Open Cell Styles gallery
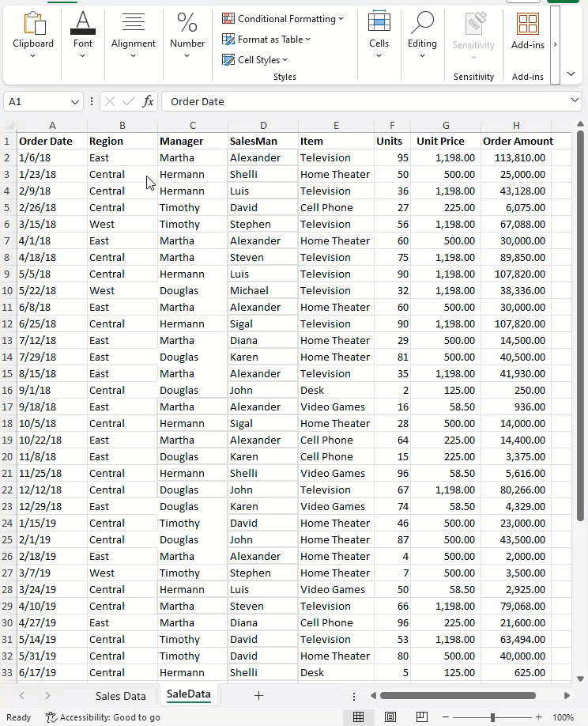The height and width of the screenshot is (726, 588). tap(255, 60)
